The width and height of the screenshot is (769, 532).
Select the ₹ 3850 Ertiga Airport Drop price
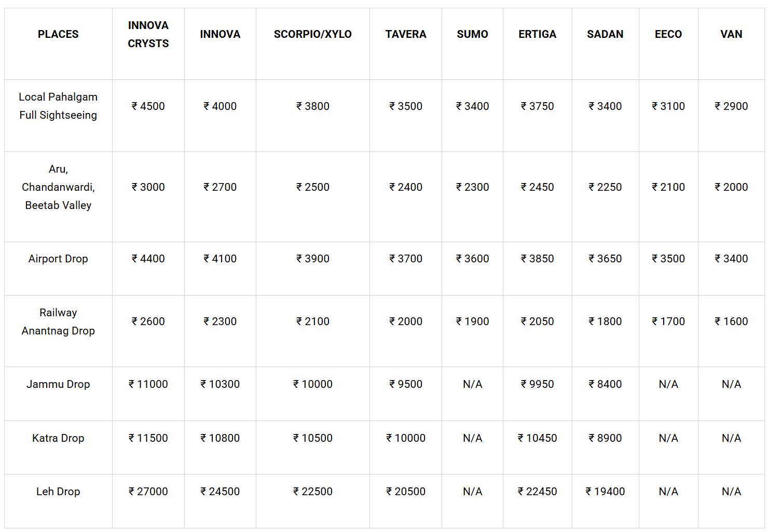point(537,259)
